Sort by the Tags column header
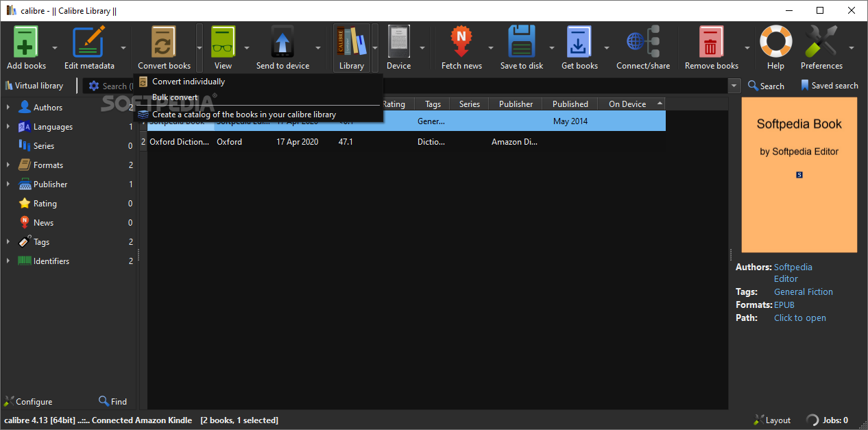The height and width of the screenshot is (430, 868). [433, 104]
